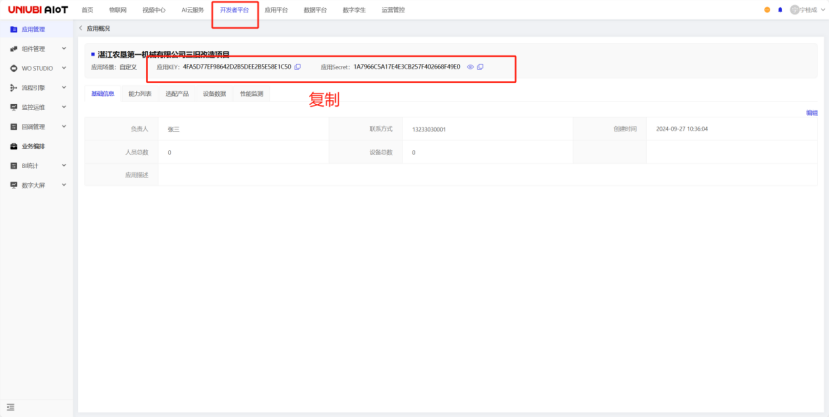Switch to the 设备数据 tab
This screenshot has height=418, width=829.
[x=215, y=94]
